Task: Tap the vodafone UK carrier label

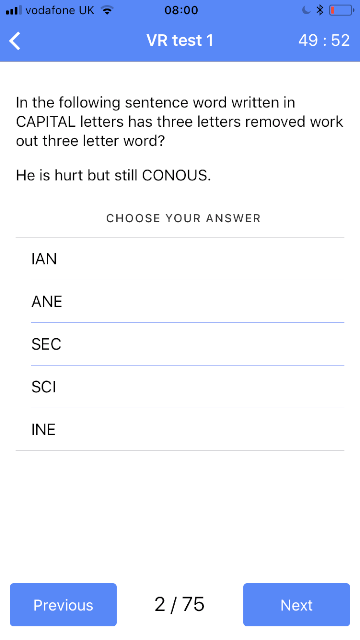Action: click(x=60, y=10)
